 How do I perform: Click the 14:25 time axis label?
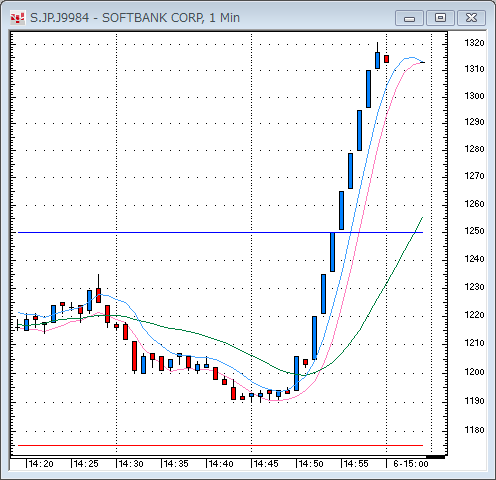[x=86, y=464]
